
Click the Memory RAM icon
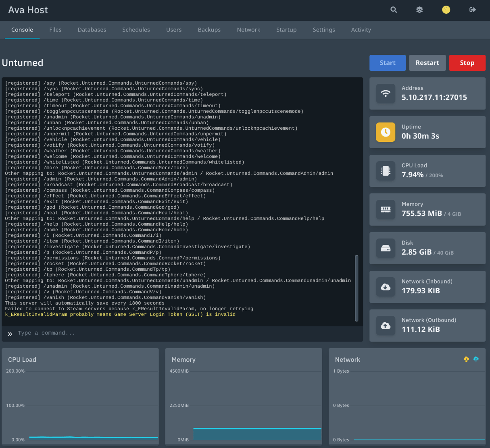(386, 209)
